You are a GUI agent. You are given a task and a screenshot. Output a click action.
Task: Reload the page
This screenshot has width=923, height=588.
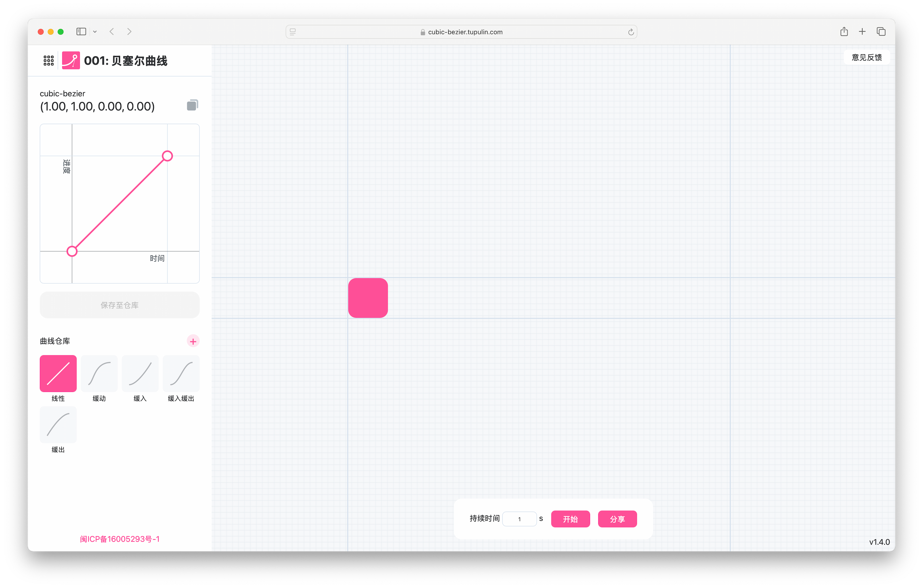coord(631,32)
